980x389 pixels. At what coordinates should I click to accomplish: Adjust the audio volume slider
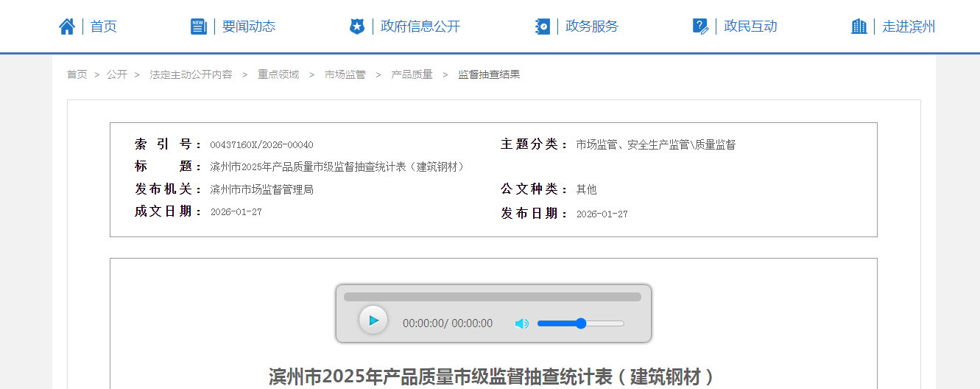click(x=581, y=323)
